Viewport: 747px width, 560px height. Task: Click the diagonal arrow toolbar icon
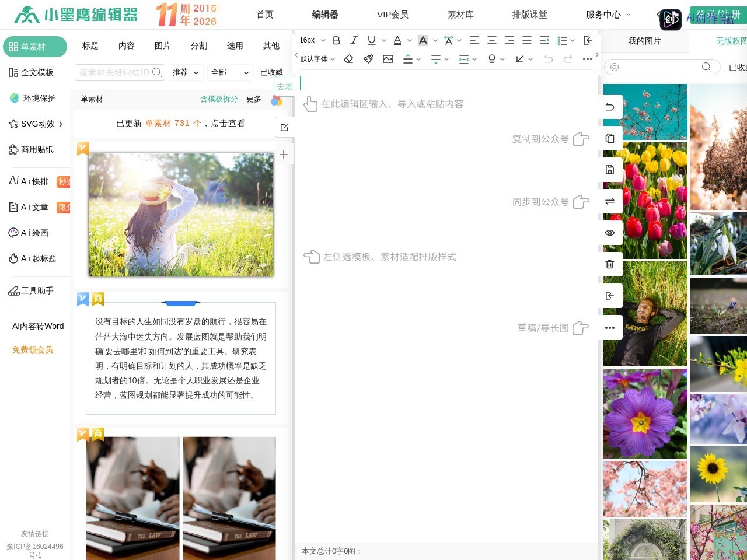520,59
